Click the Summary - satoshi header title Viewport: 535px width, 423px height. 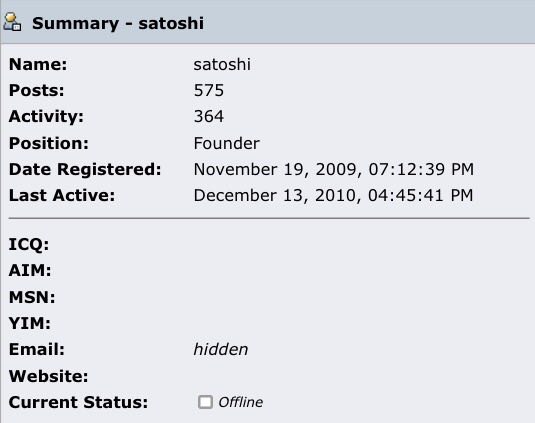(118, 24)
